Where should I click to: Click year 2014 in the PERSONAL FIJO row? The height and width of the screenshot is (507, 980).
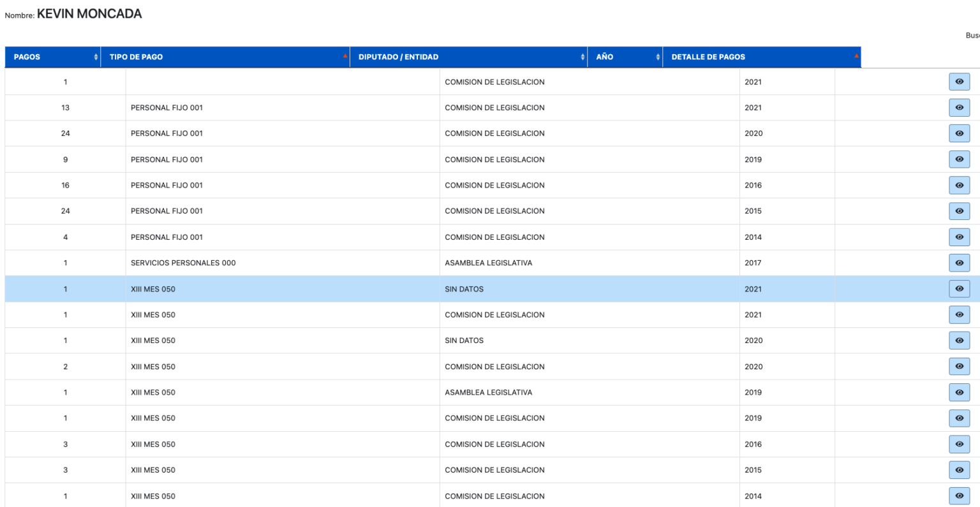[x=753, y=237]
